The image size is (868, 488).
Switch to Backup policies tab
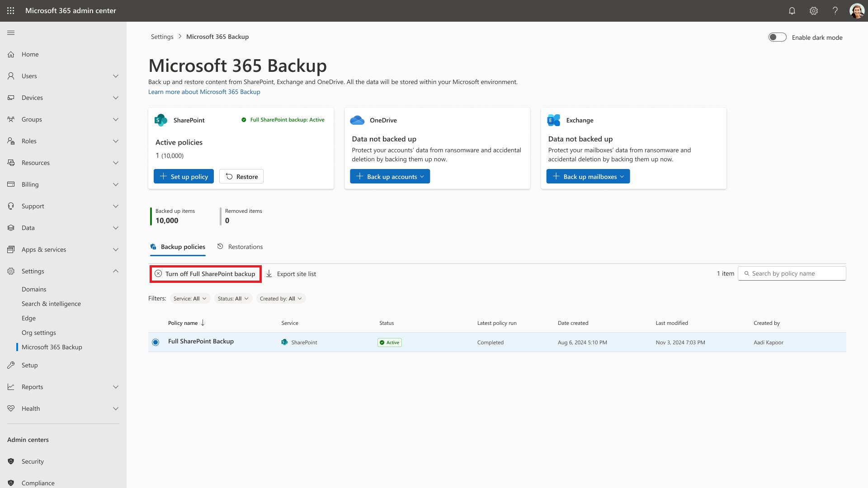click(178, 247)
